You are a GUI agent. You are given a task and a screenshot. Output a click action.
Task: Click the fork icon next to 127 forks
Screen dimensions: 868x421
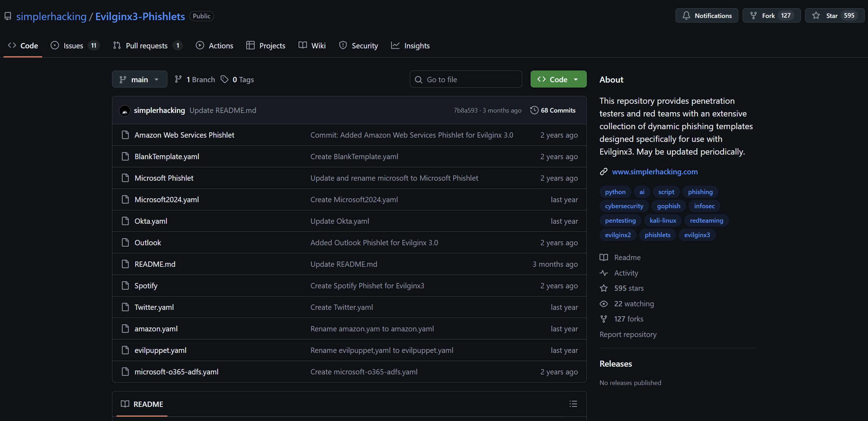click(604, 319)
